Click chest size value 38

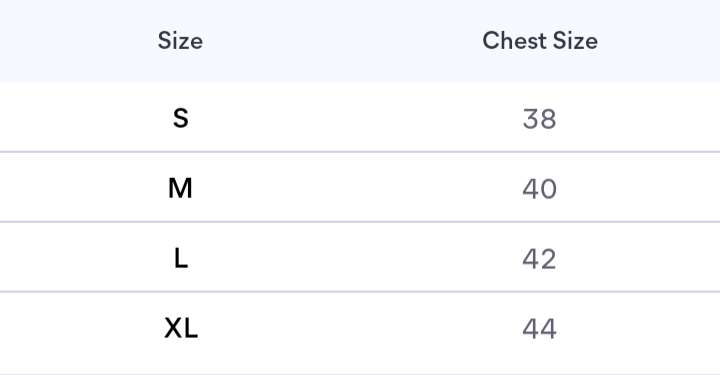tap(540, 119)
